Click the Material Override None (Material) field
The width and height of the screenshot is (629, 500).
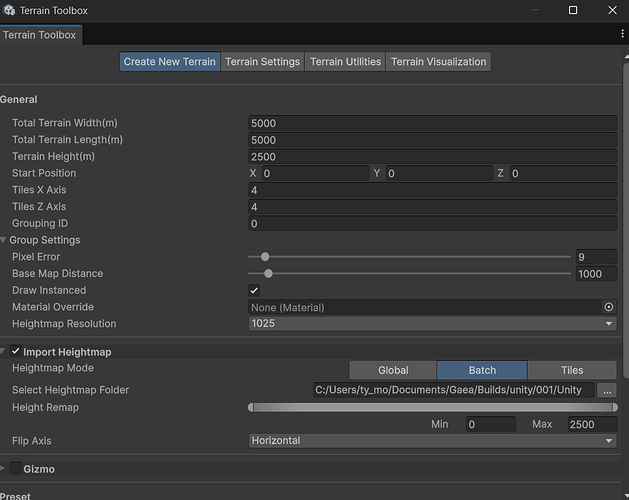(x=425, y=307)
